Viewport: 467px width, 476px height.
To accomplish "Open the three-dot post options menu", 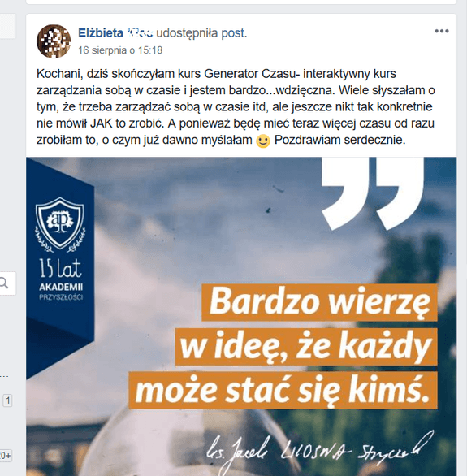I will (x=441, y=31).
